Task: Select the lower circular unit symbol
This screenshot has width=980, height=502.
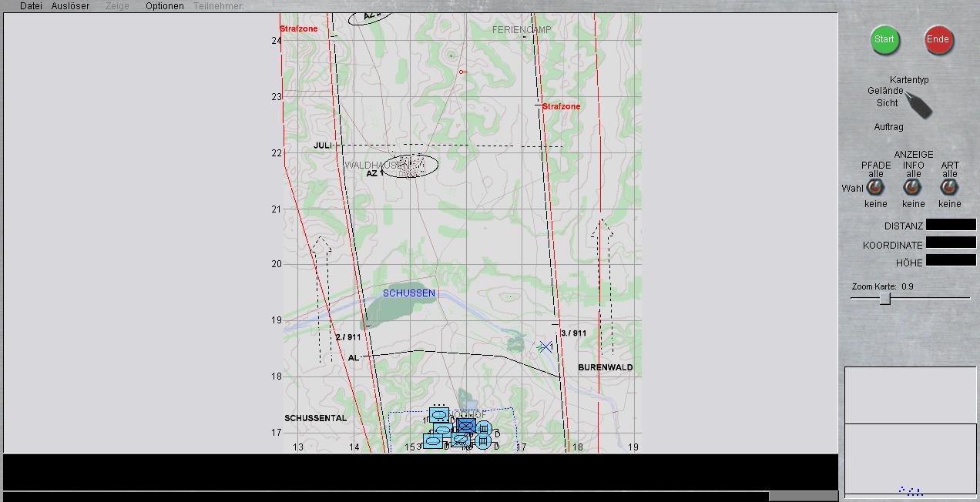Action: [483, 441]
